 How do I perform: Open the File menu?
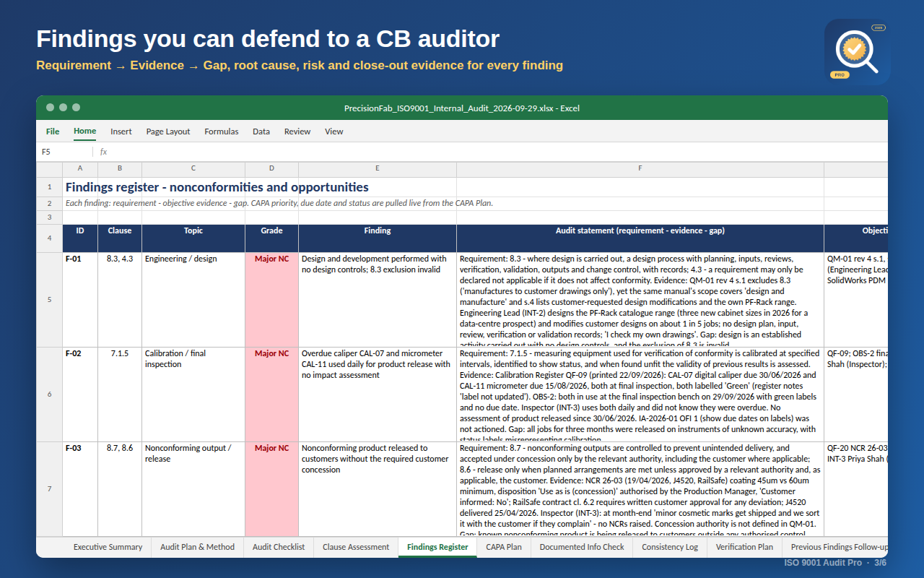53,131
